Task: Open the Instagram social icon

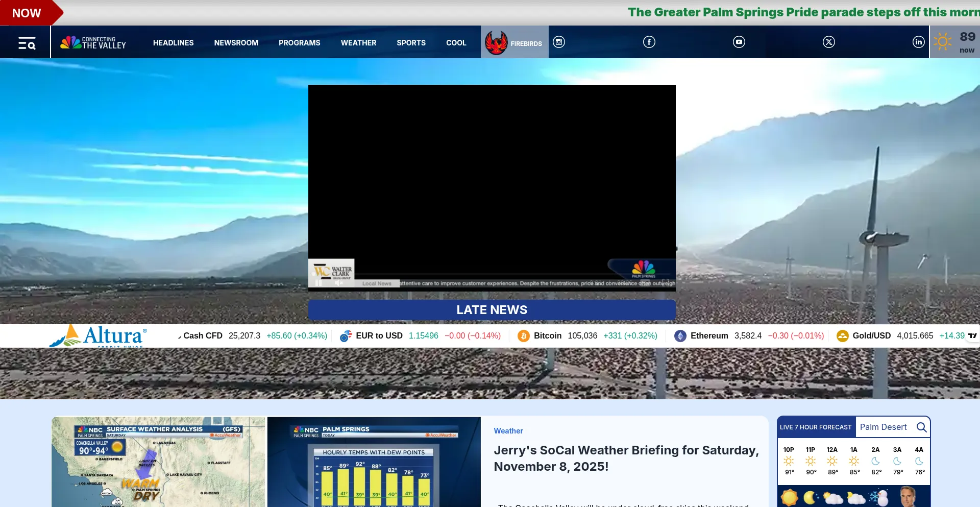Action: tap(559, 42)
